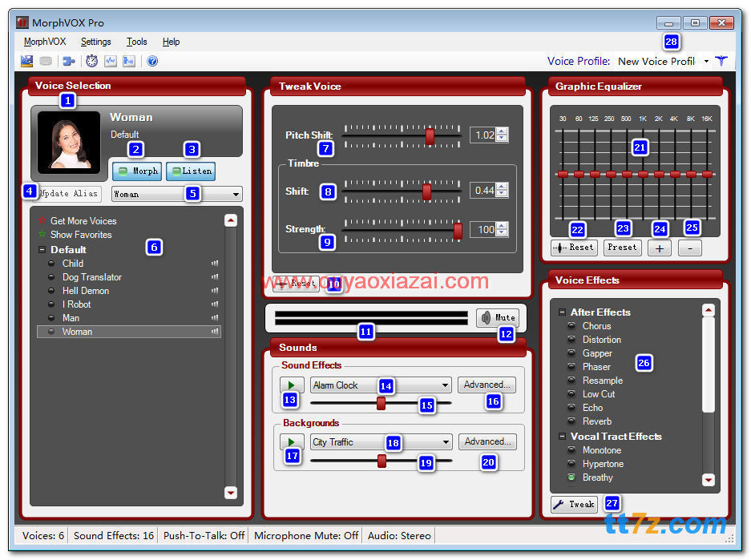
Task: Click the Woman voice portrait thumbnail
Action: click(x=69, y=142)
